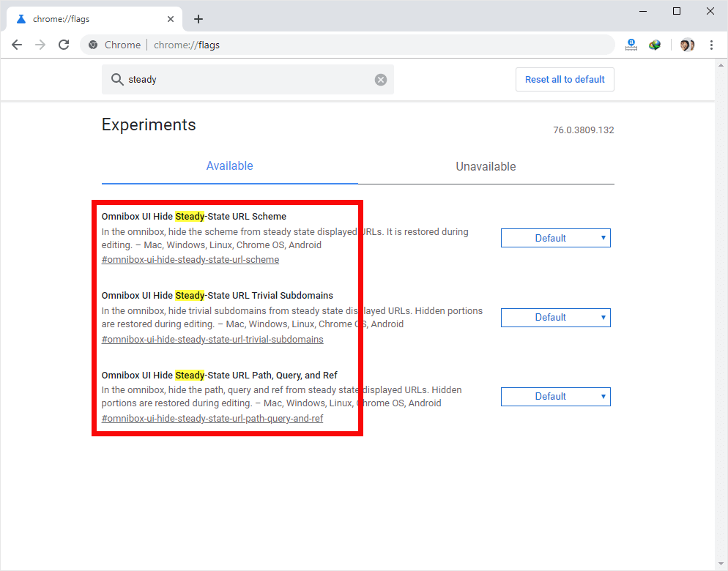This screenshot has width=728, height=571.
Task: Click the Chrome site info icon in address bar
Action: coord(93,45)
